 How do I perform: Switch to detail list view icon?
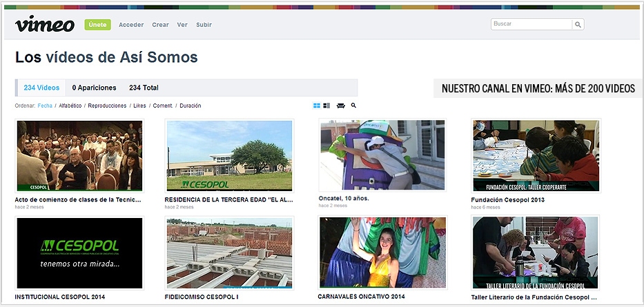click(327, 106)
